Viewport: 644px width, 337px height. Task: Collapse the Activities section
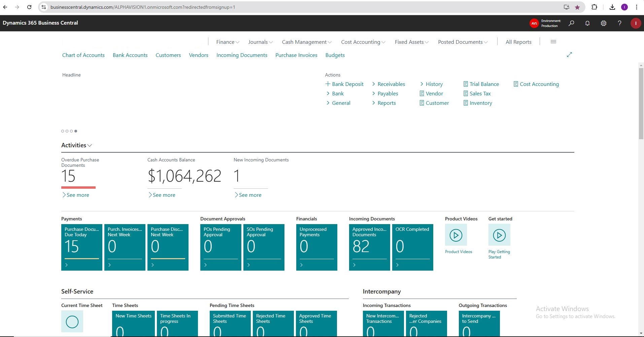coord(77,145)
